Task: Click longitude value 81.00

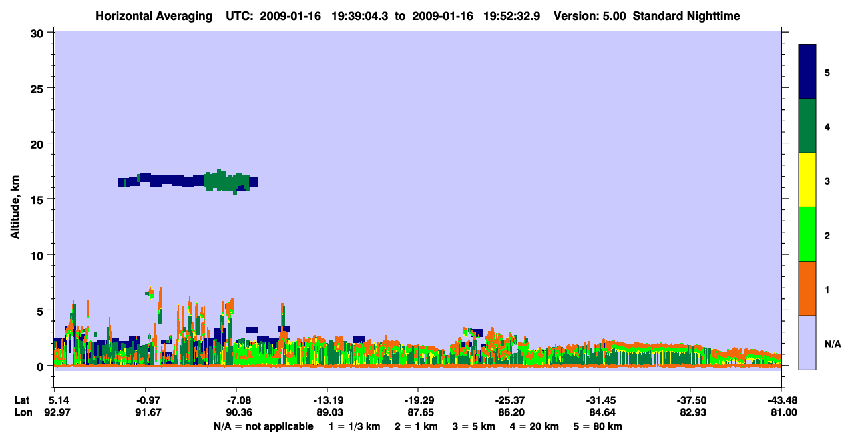Action: point(784,412)
